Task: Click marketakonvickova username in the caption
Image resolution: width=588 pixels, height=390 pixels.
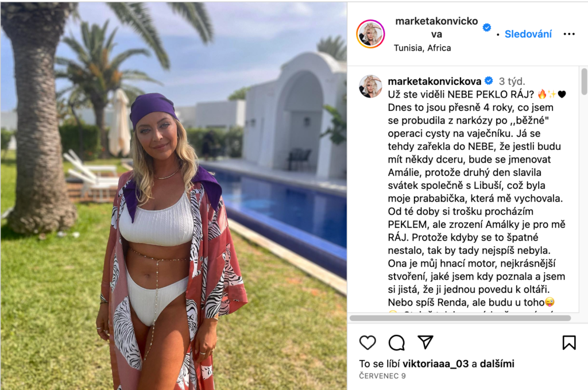Action: [x=435, y=81]
